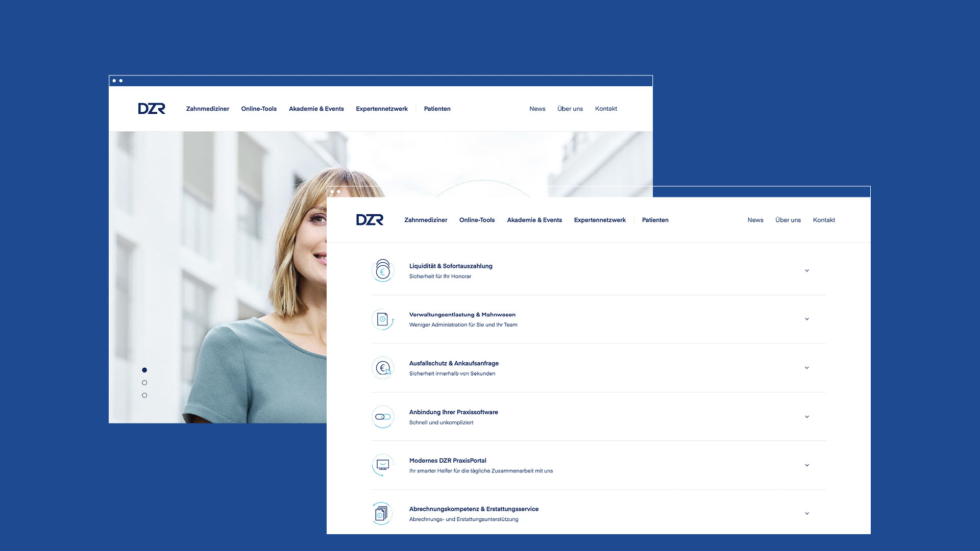The height and width of the screenshot is (551, 980).
Task: Select the third slider dot on hero image
Action: coord(144,395)
